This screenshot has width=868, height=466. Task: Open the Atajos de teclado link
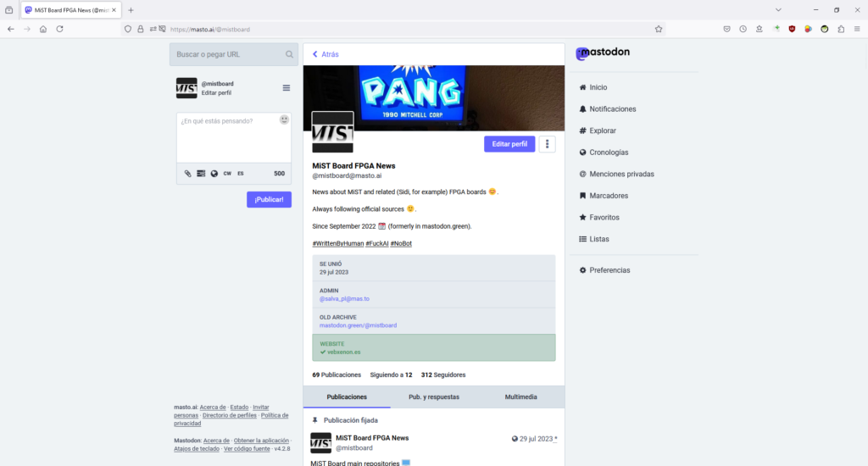click(197, 449)
